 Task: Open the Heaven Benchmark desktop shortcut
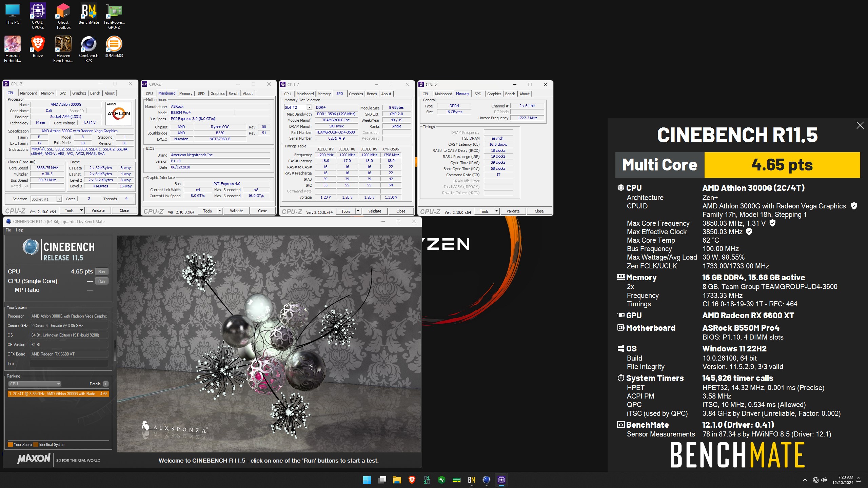63,49
